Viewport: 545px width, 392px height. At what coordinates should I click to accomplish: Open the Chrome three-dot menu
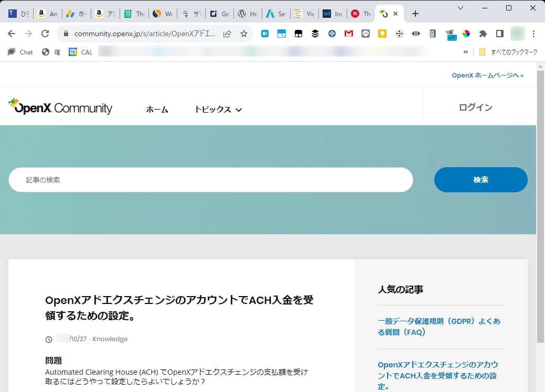click(533, 34)
